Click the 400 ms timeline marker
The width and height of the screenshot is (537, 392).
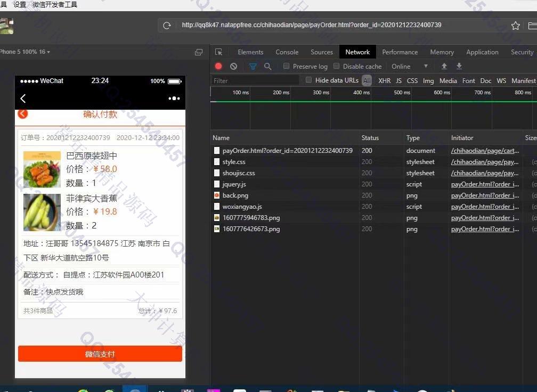point(361,93)
